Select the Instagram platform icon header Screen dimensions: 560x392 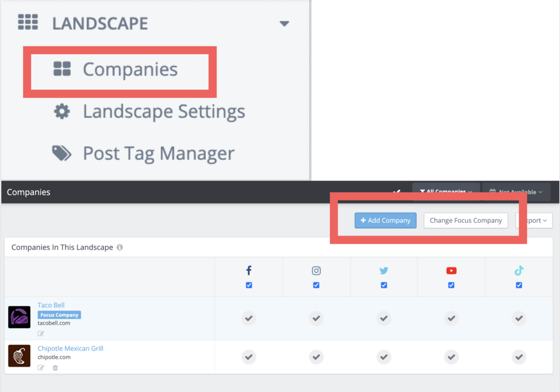[316, 271]
